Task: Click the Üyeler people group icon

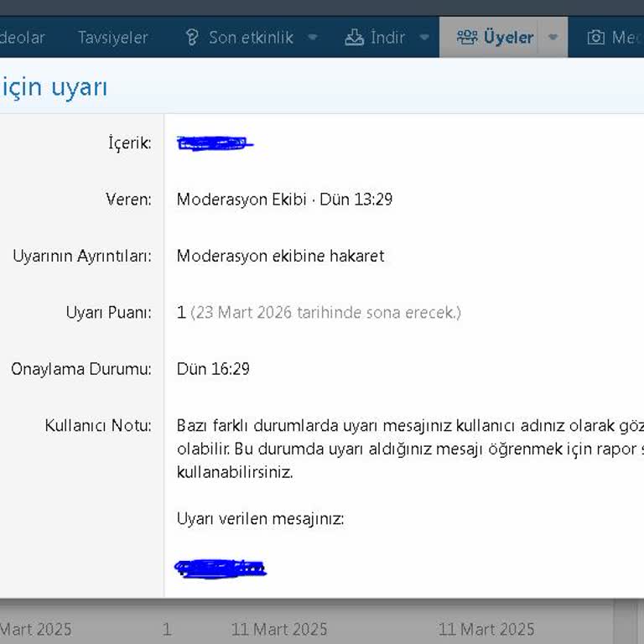Action: click(467, 38)
